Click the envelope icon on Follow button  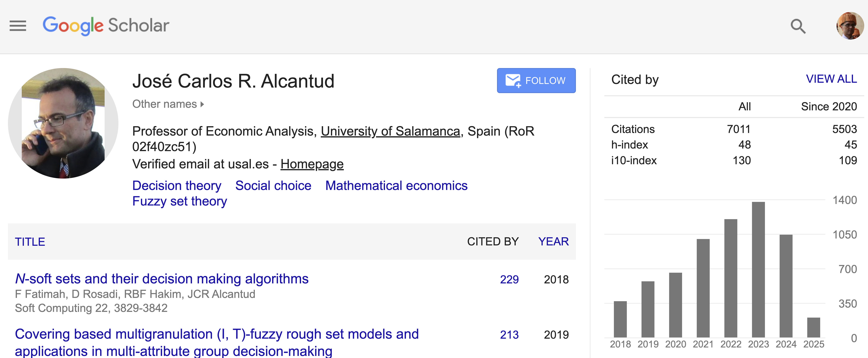[513, 81]
